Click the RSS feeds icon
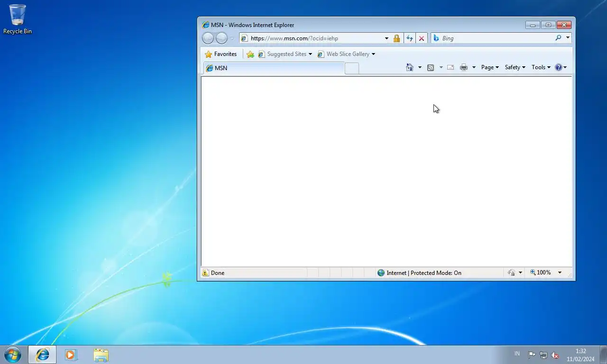Screen dimensions: 607x364 click(x=431, y=67)
